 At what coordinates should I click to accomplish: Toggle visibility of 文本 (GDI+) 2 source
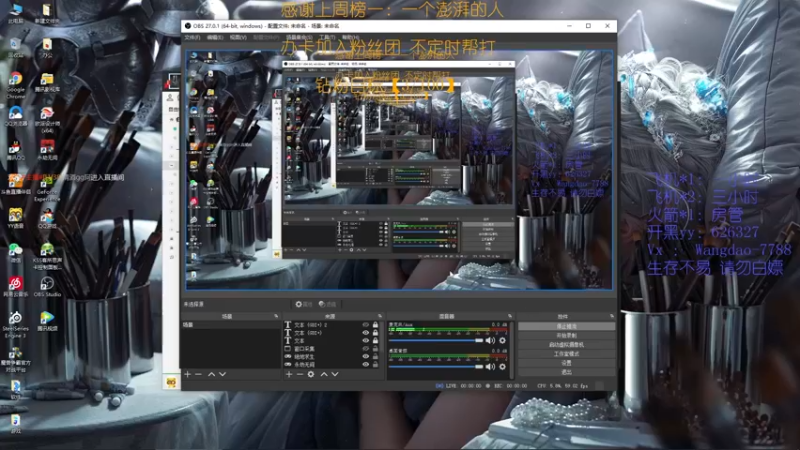coord(365,324)
